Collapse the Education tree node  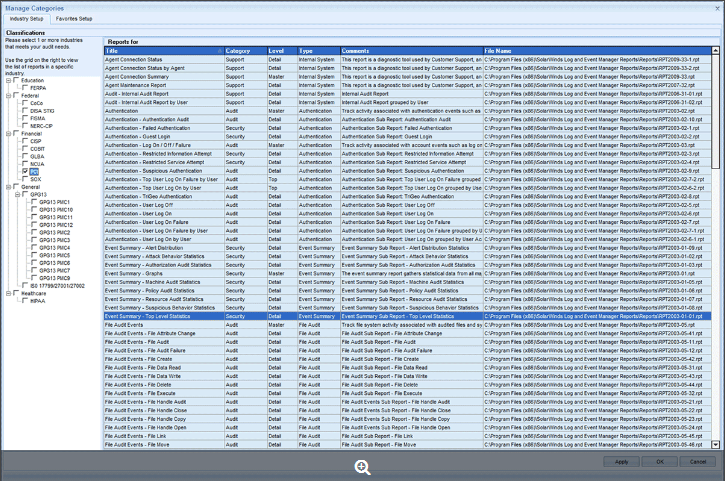tap(8, 80)
